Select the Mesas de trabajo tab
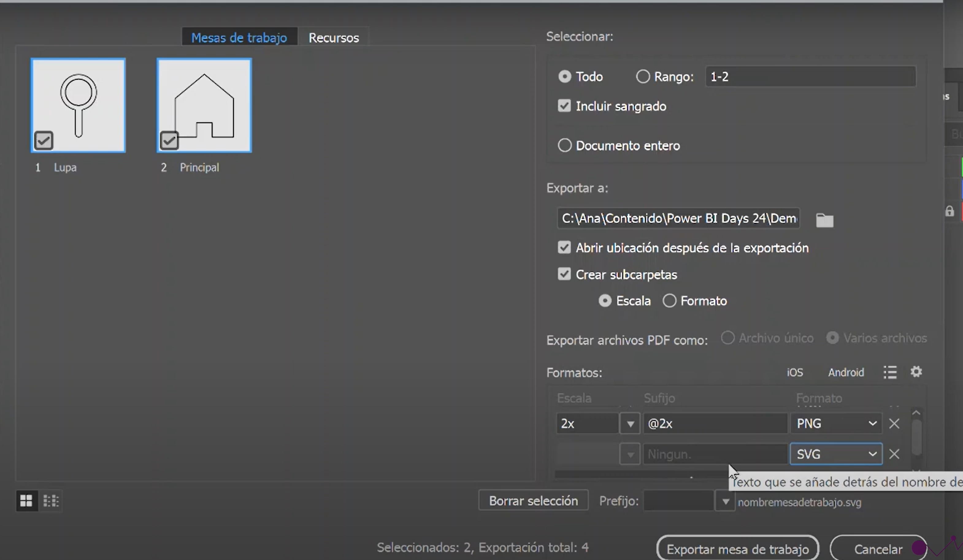The image size is (963, 560). point(239,38)
